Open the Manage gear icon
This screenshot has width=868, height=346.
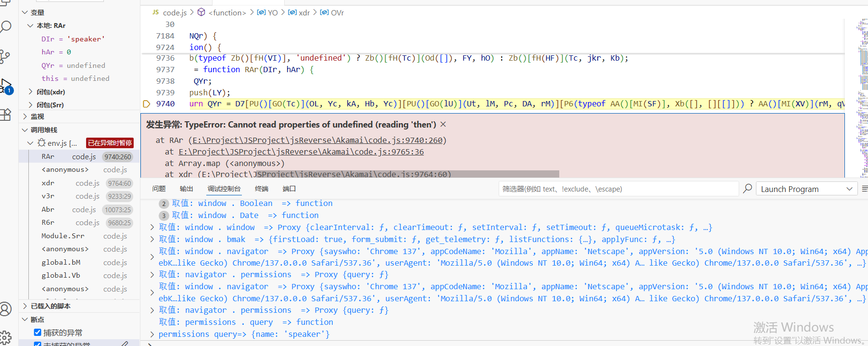coord(6,337)
